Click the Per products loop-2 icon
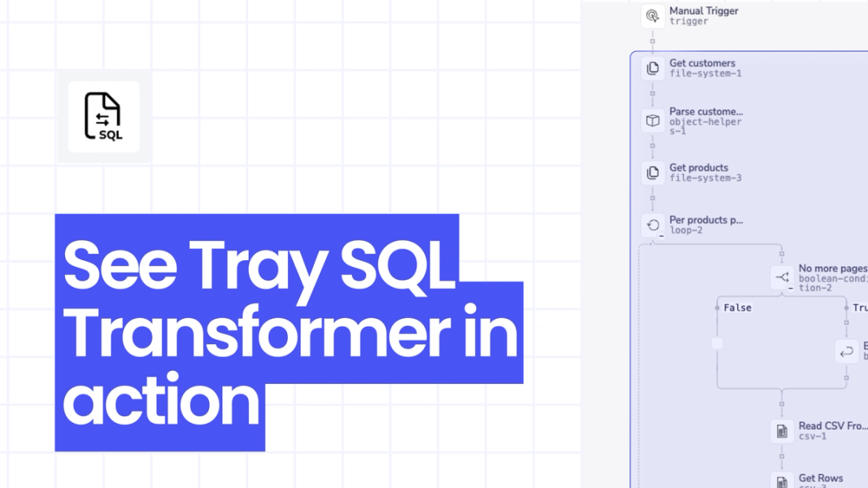 pos(652,225)
